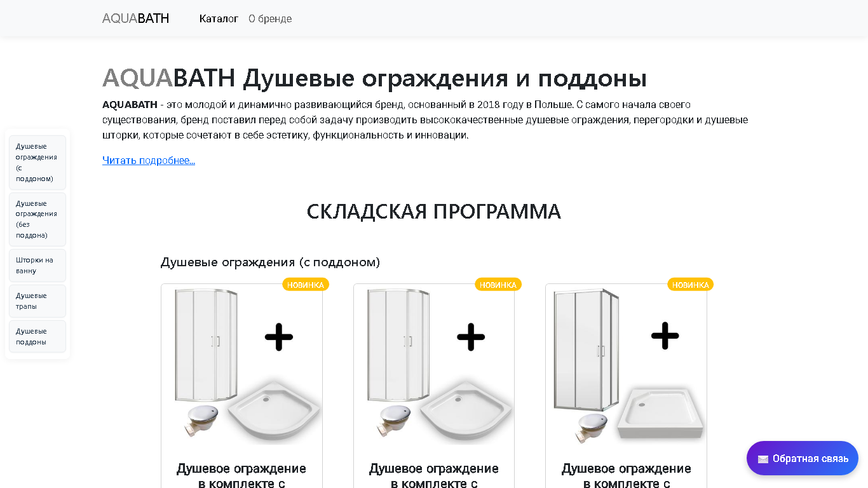The width and height of the screenshot is (868, 488).
Task: Go to Шторки на ванну in sidebar
Action: (x=37, y=266)
